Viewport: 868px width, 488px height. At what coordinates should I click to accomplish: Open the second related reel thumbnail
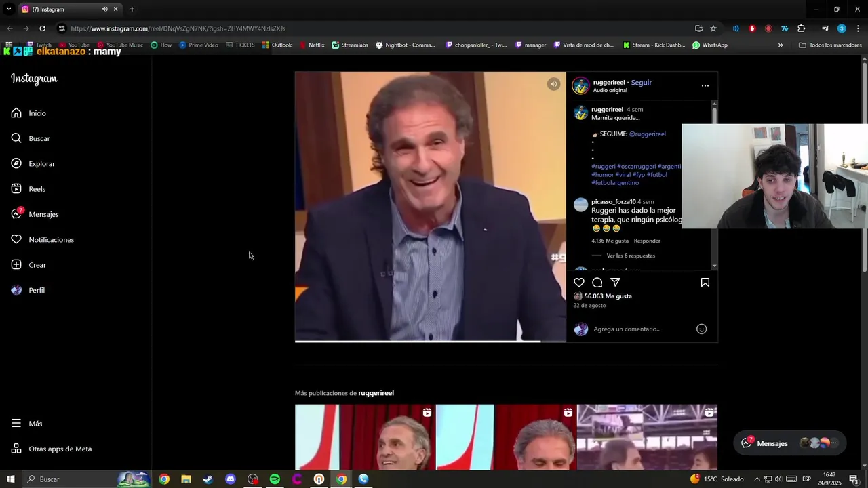506,437
